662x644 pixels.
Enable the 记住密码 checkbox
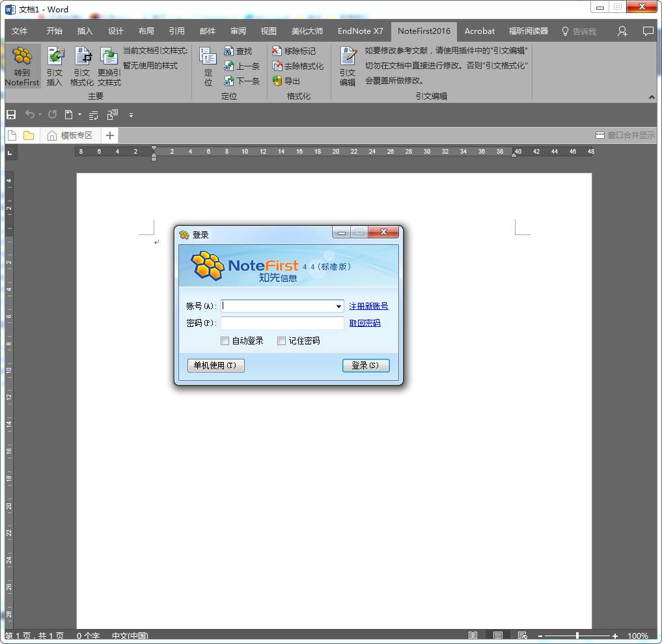coord(282,341)
